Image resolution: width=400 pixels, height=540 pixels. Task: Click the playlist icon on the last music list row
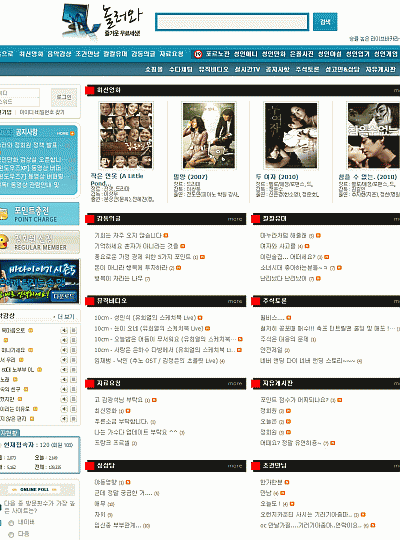(x=73, y=419)
